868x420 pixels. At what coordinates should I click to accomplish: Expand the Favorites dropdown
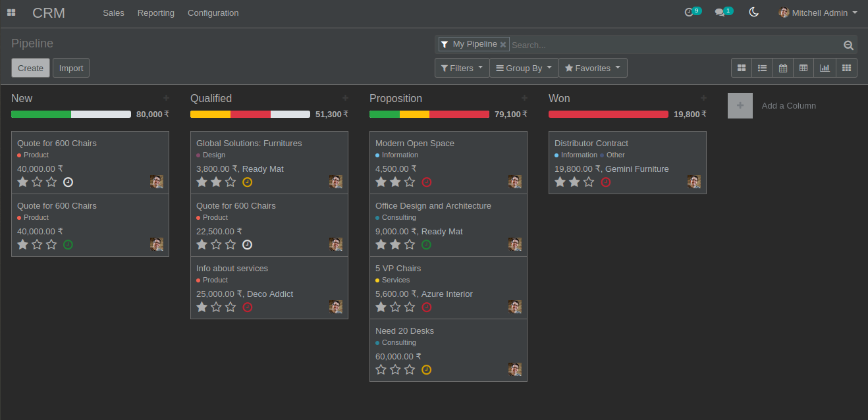(593, 68)
